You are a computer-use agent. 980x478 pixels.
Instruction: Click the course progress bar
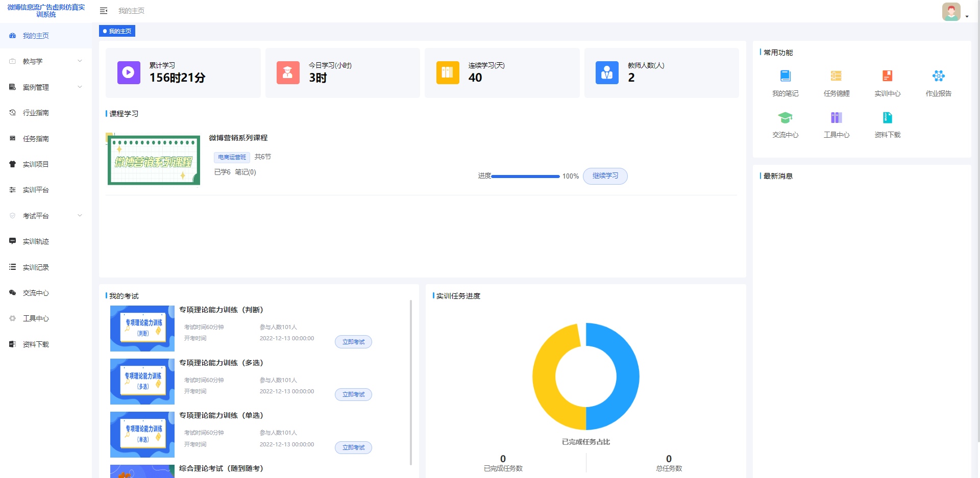525,177
